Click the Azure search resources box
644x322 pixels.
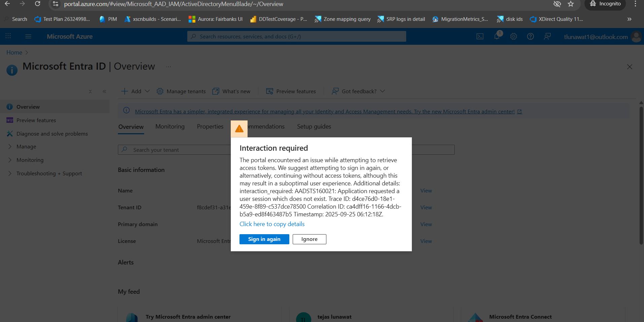[x=296, y=36]
